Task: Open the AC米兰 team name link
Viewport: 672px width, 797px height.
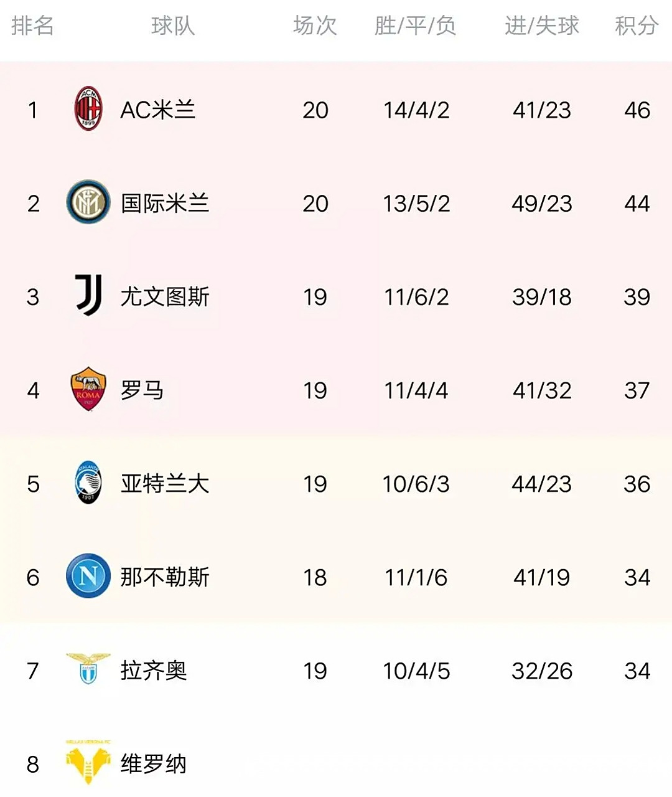Action: click(x=158, y=110)
